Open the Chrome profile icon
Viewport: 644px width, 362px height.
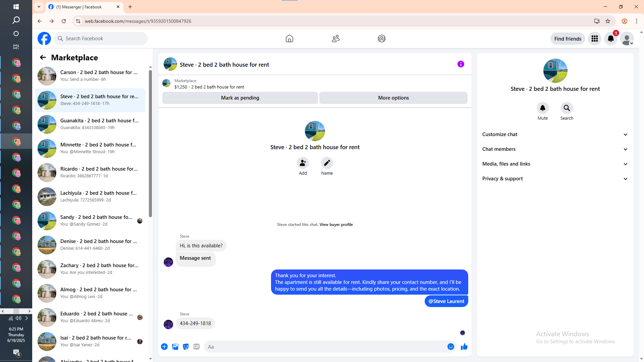pyautogui.click(x=625, y=21)
